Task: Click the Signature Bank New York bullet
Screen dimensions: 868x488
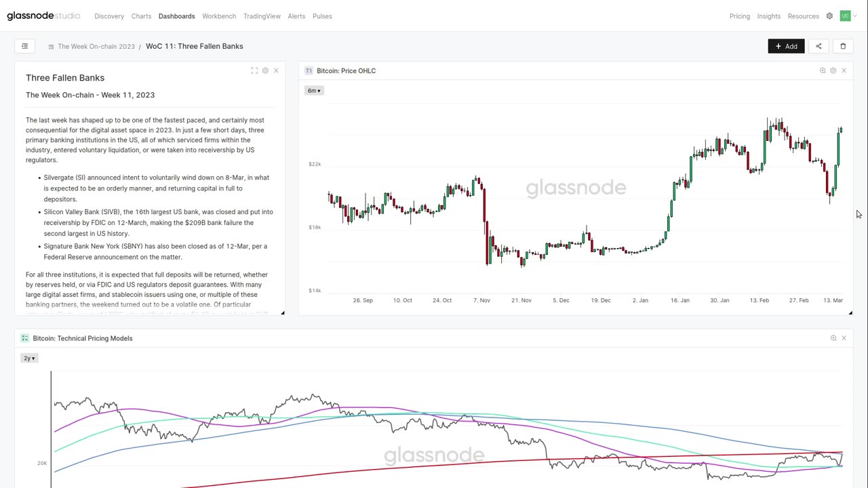Action: coord(155,251)
